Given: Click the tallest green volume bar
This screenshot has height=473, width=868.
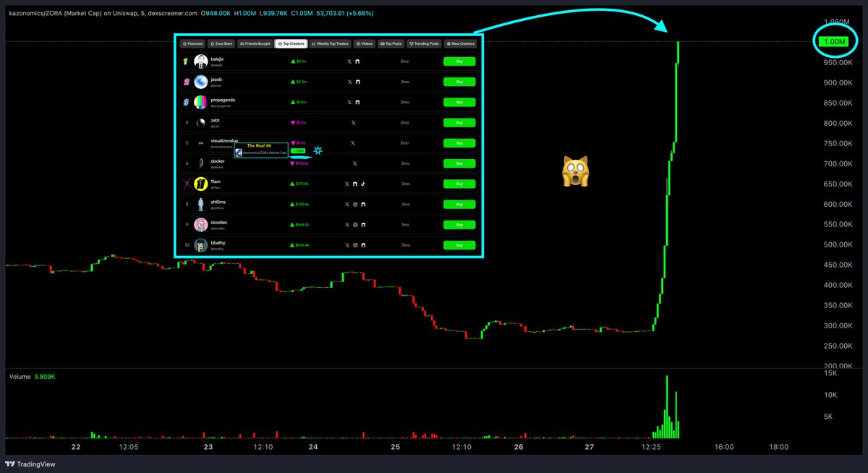Looking at the screenshot, I should 667,407.
